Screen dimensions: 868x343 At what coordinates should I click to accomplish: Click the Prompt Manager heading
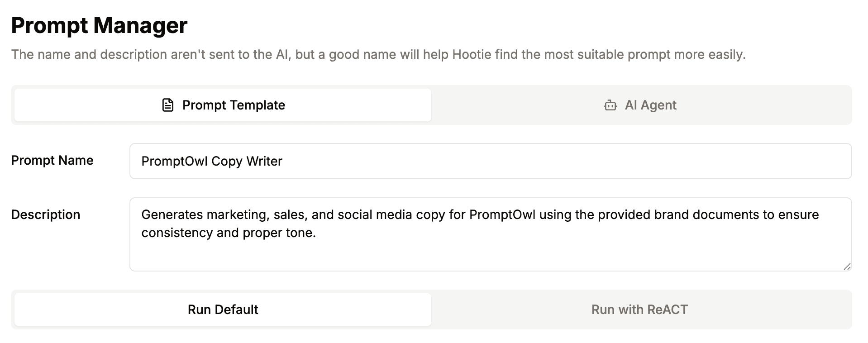coord(99,25)
